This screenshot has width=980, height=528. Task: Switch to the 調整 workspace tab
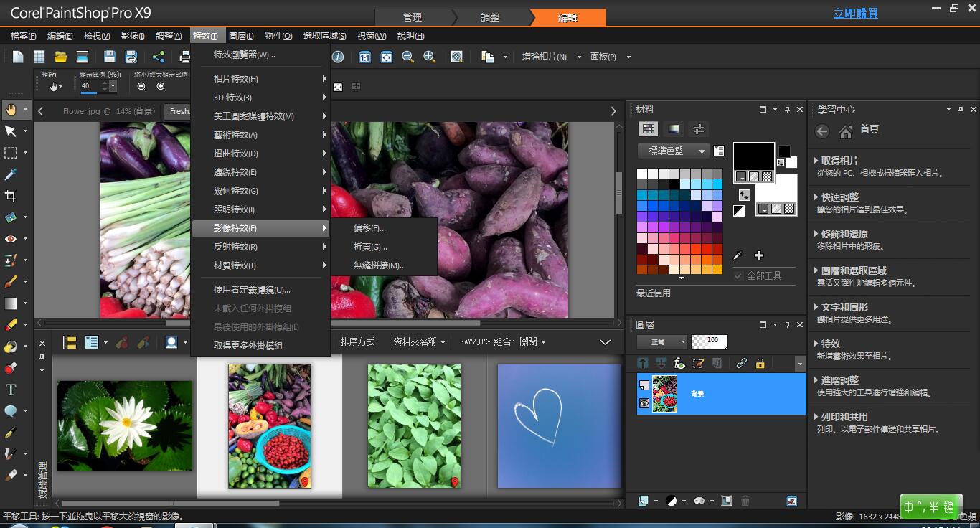pos(490,17)
